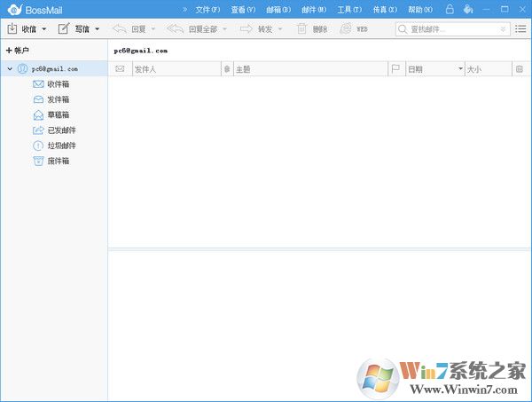Open the 帮助(H) menu
This screenshot has width=532, height=402.
[x=420, y=10]
